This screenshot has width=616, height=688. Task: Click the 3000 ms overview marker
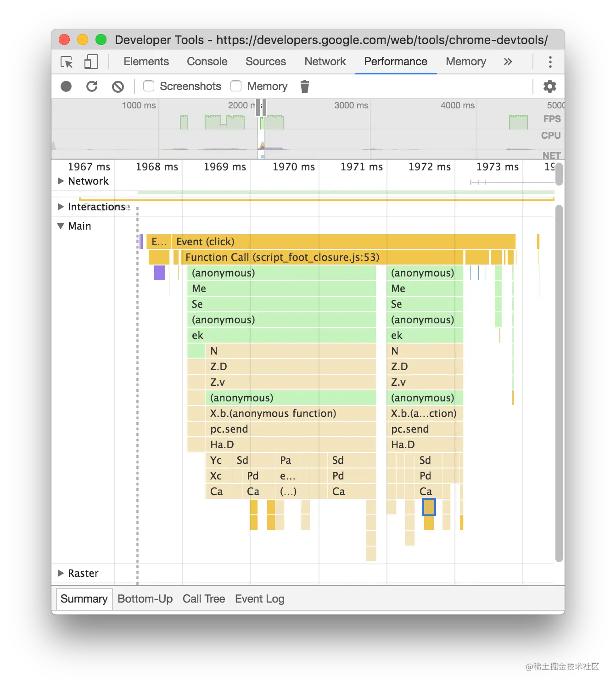click(351, 105)
